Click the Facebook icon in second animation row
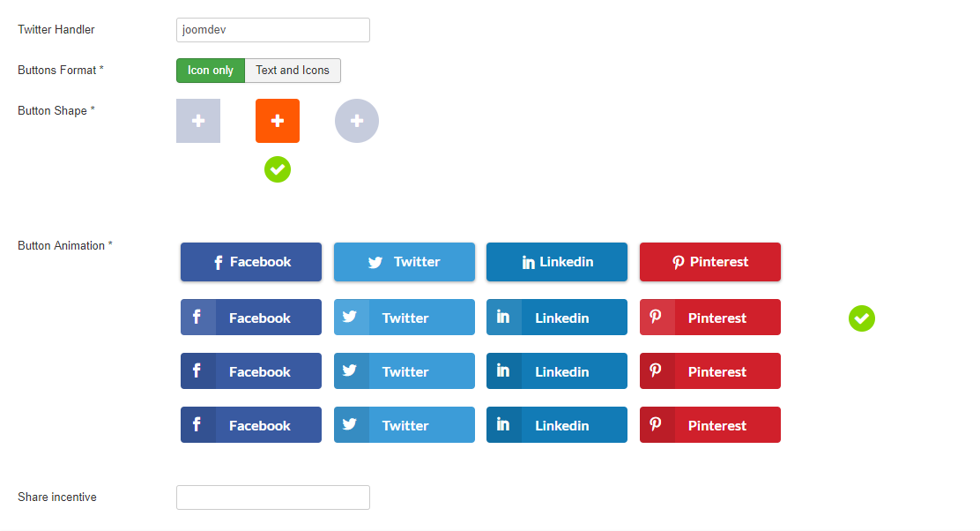980x531 pixels. pos(197,317)
